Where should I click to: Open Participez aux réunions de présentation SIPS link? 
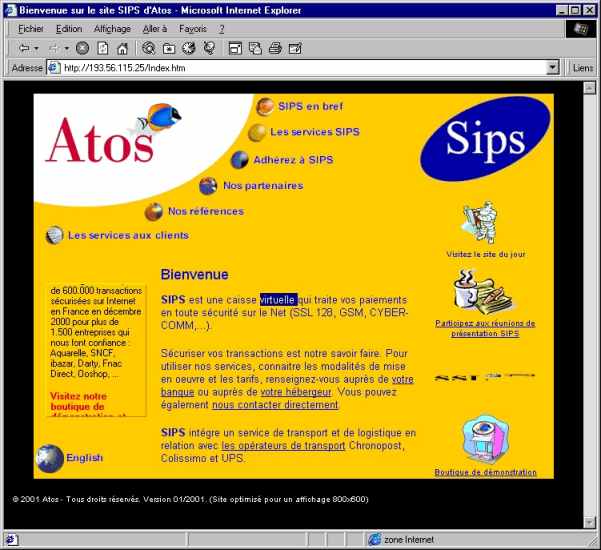tap(485, 328)
